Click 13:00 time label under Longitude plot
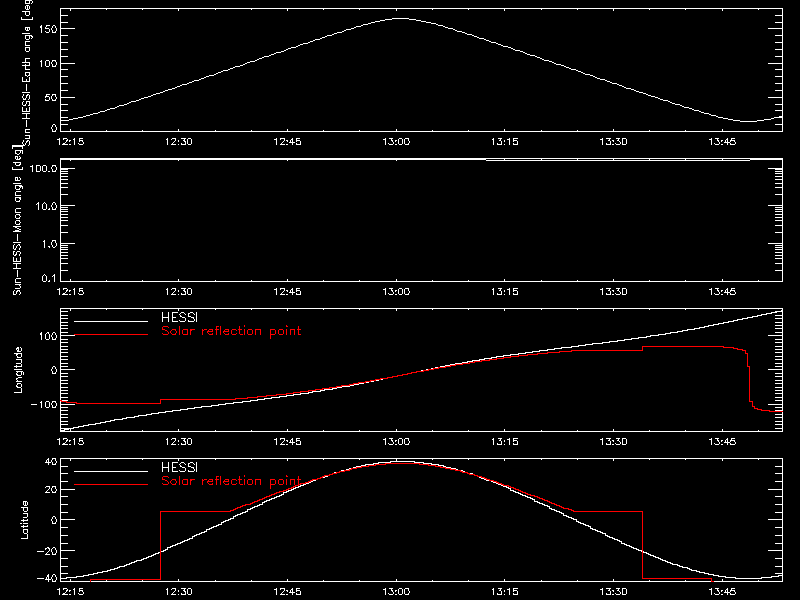The width and height of the screenshot is (800, 600). (x=396, y=442)
